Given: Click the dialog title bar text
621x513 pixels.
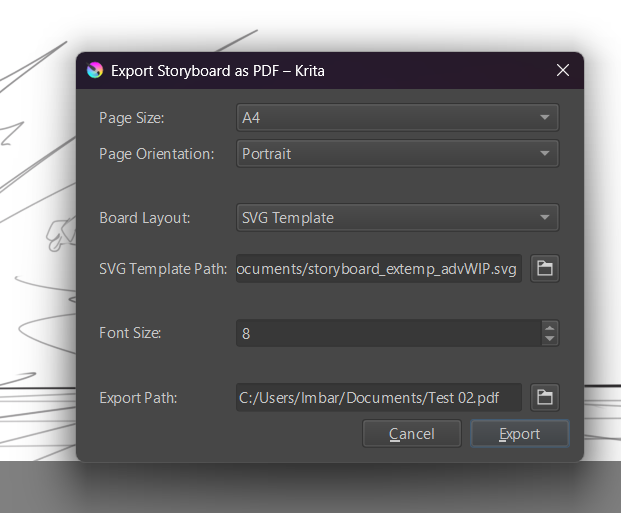Looking at the screenshot, I should point(217,71).
